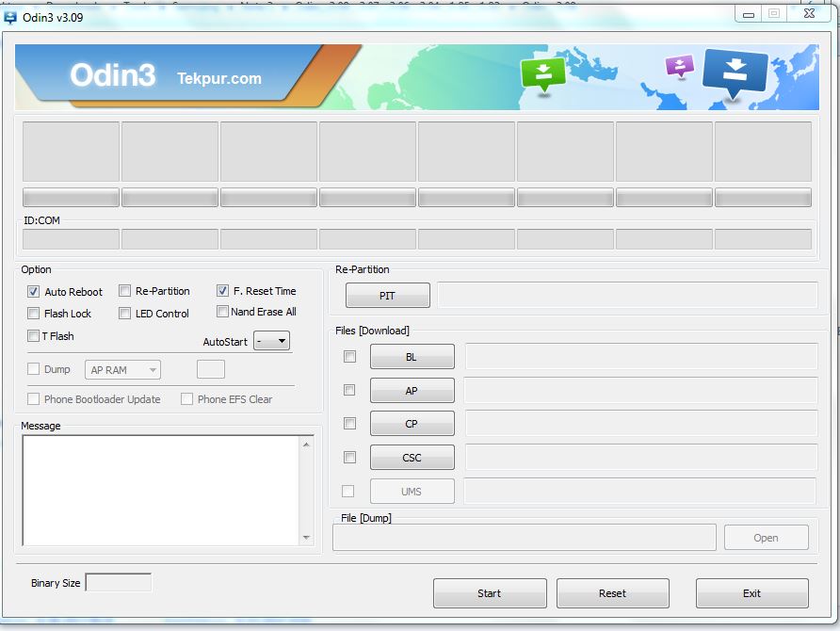The height and width of the screenshot is (631, 840).
Task: Click the CSC file path field
Action: pos(641,457)
